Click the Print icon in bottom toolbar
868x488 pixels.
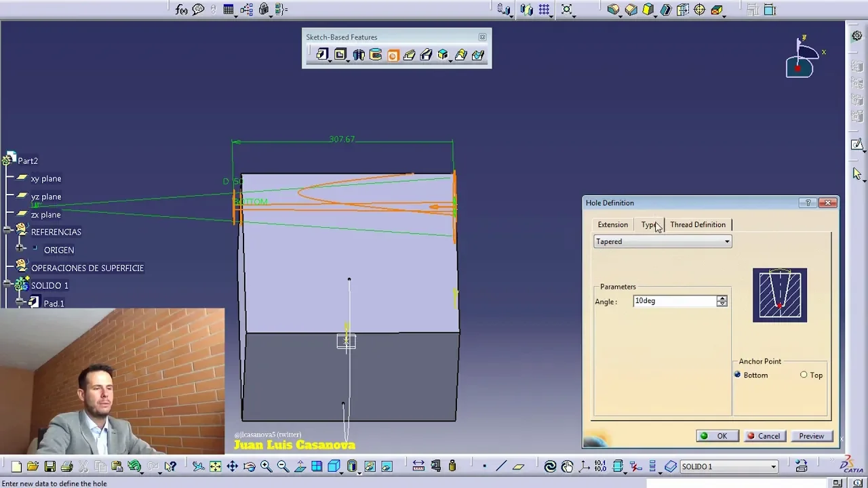66,466
